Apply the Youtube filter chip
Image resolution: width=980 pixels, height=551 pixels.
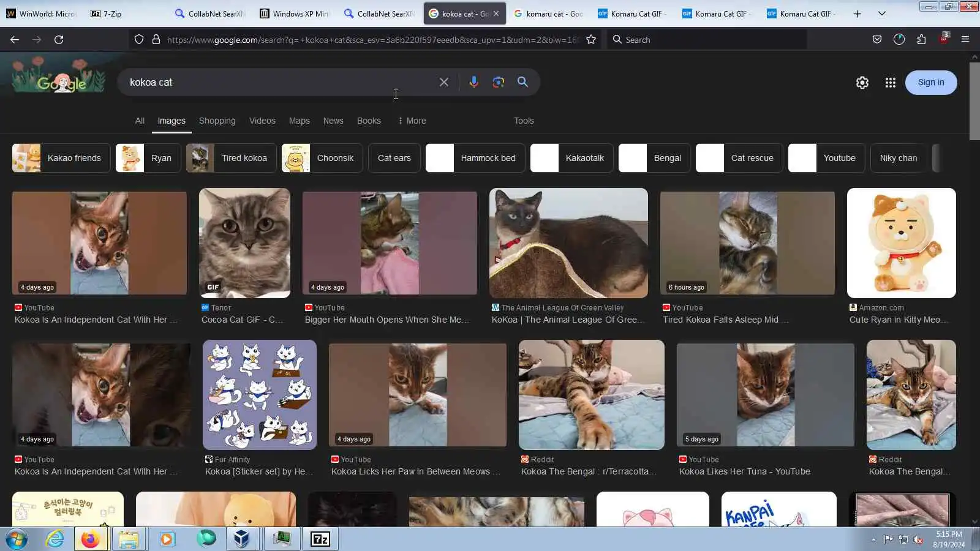(827, 158)
